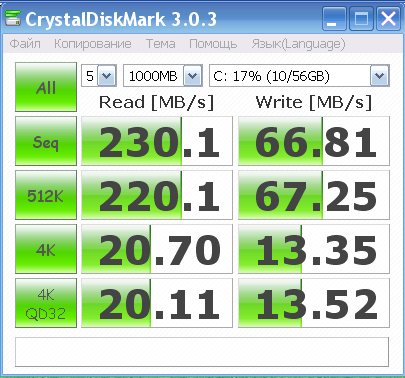Start the 4K random test
405x378 pixels.
click(x=46, y=249)
